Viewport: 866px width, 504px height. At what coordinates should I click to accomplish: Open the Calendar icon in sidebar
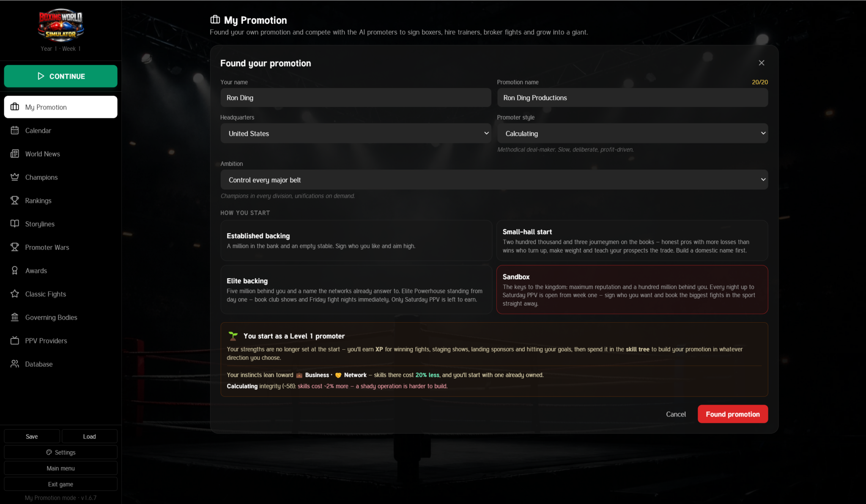[x=15, y=131]
